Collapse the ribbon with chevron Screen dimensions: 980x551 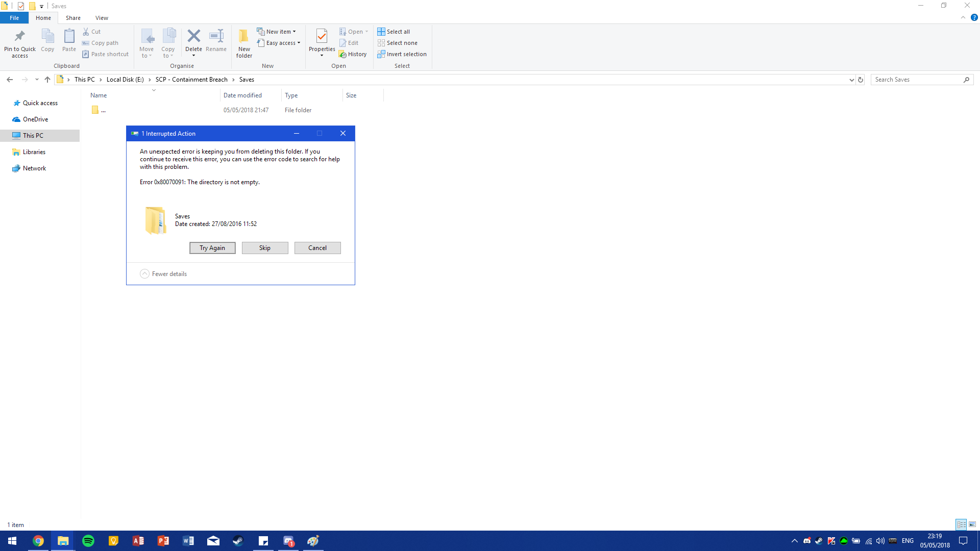[x=963, y=17]
